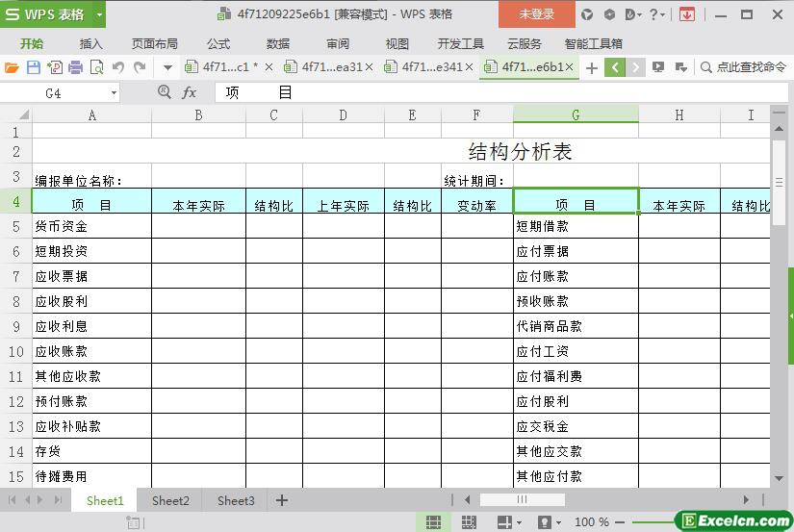Open a file with the folder icon
The width and height of the screenshot is (794, 532).
point(12,66)
